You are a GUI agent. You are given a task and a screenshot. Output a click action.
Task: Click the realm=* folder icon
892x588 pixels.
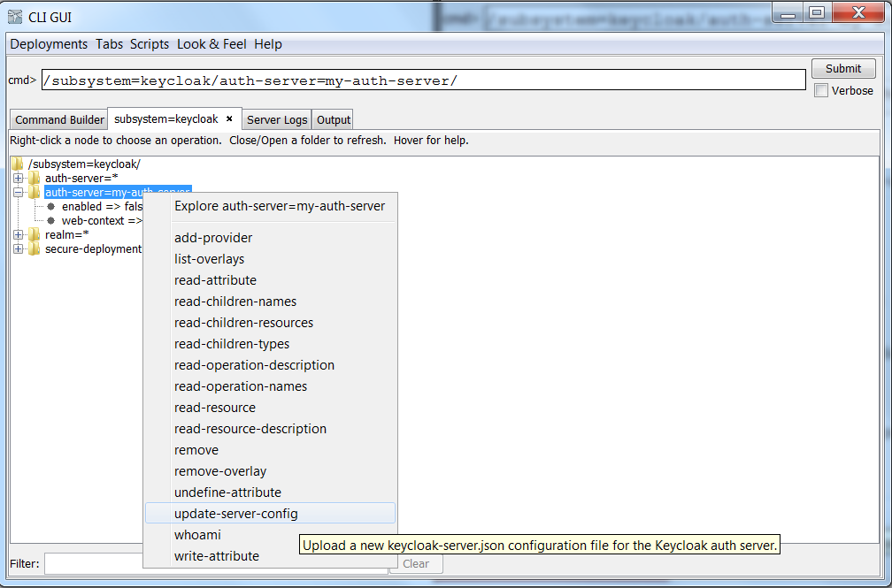tap(34, 234)
